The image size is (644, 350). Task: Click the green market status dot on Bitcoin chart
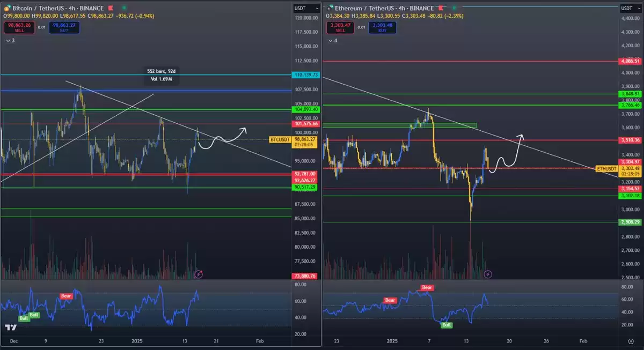tap(124, 9)
